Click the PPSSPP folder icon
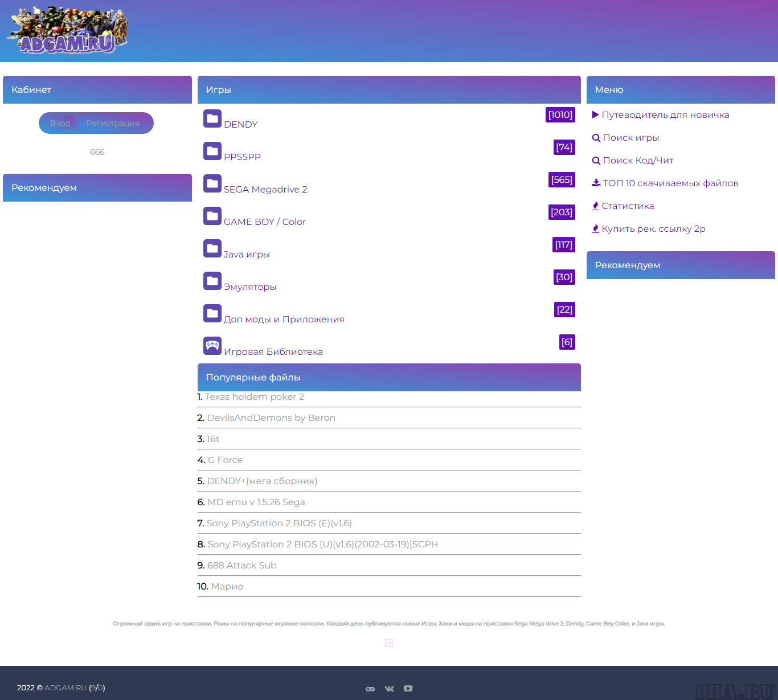778x700 pixels. pyautogui.click(x=212, y=151)
